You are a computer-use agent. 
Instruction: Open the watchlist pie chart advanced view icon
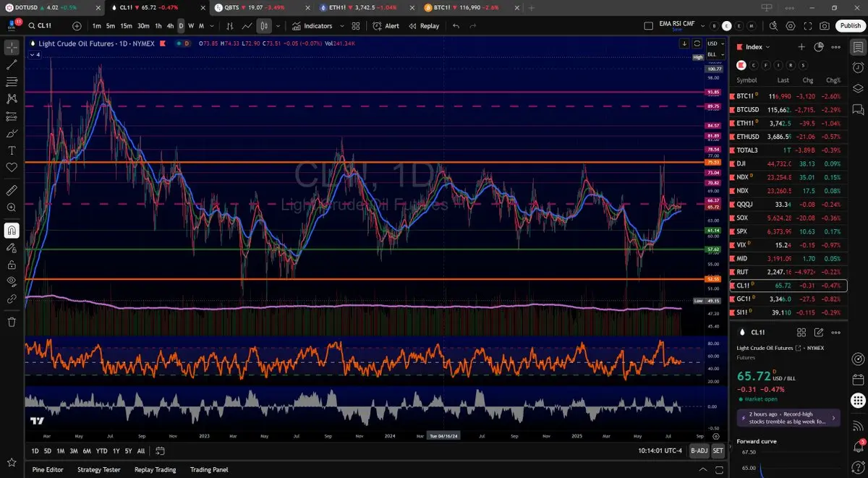point(819,47)
